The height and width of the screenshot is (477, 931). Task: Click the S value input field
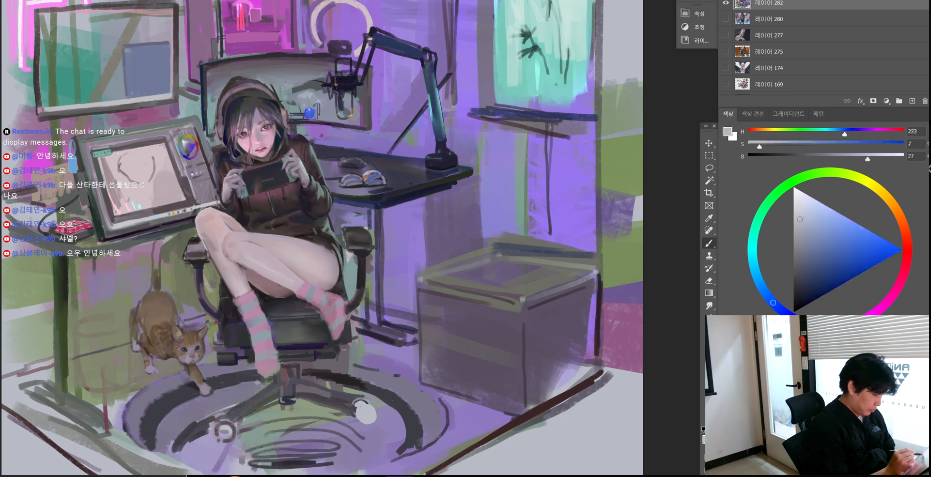[x=916, y=144]
